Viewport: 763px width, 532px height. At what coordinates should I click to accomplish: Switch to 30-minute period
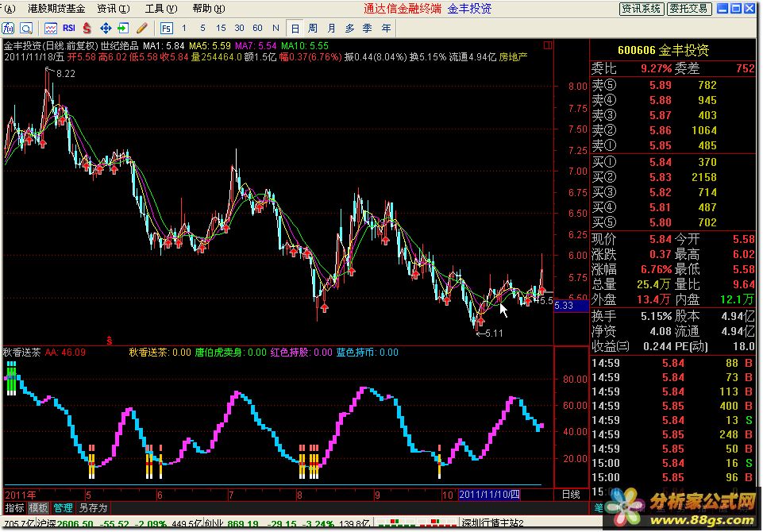click(x=239, y=29)
